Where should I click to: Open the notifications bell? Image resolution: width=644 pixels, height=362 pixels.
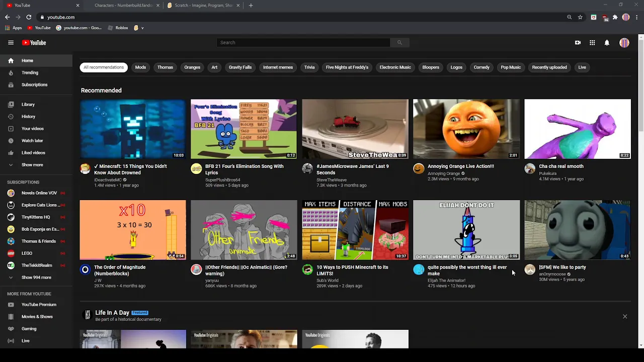click(607, 43)
